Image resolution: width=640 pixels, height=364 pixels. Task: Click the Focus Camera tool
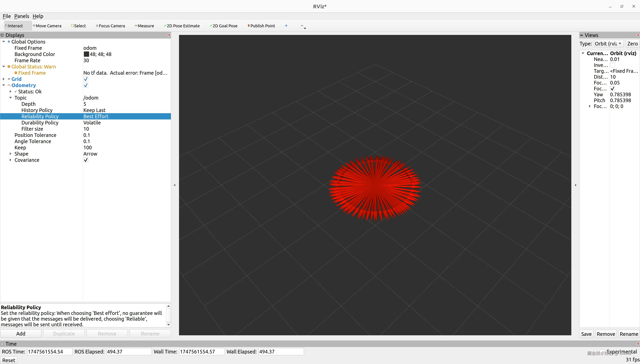click(x=110, y=26)
